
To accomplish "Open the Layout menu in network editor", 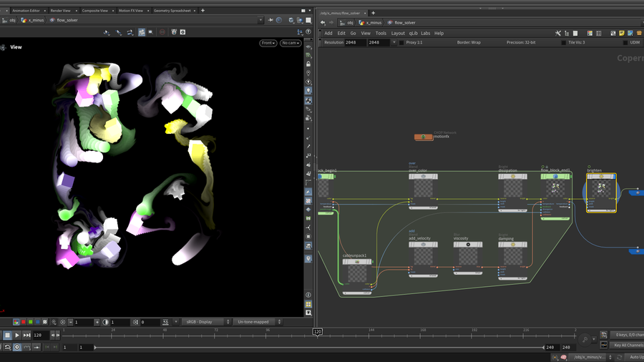I will (x=398, y=33).
